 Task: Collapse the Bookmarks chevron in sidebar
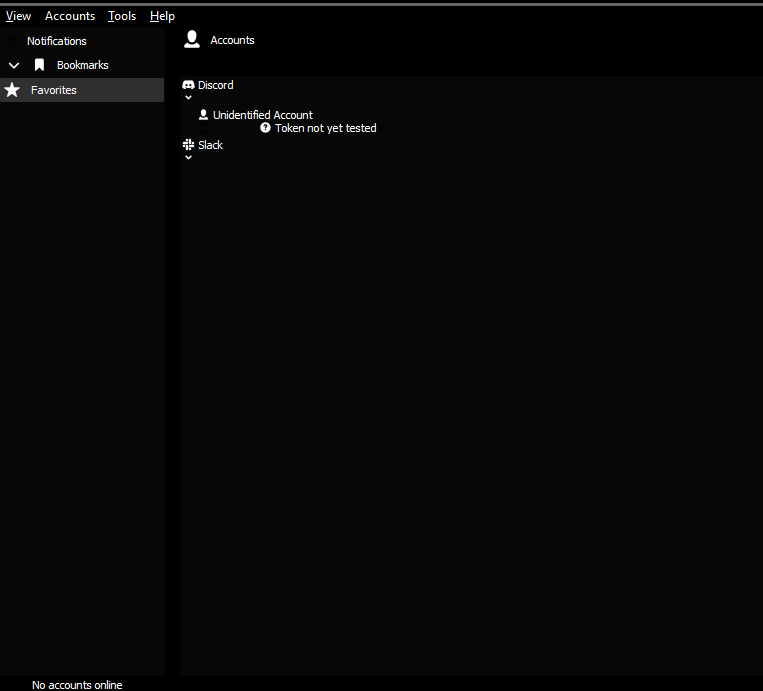pos(14,65)
